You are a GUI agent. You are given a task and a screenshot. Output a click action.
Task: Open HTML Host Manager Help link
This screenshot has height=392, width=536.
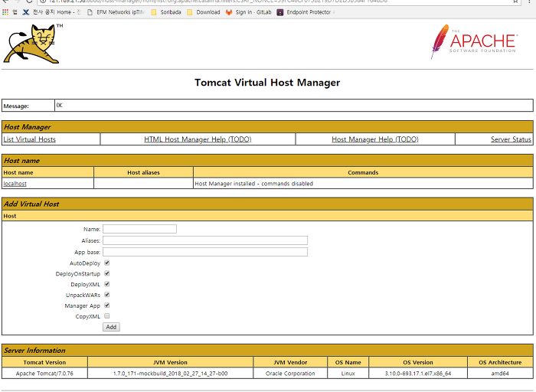[x=198, y=139]
